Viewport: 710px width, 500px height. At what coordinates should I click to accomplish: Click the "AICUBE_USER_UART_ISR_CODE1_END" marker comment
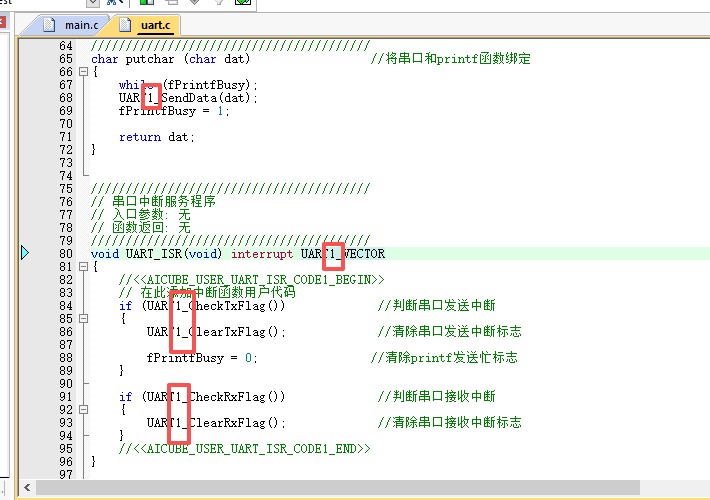(x=245, y=449)
